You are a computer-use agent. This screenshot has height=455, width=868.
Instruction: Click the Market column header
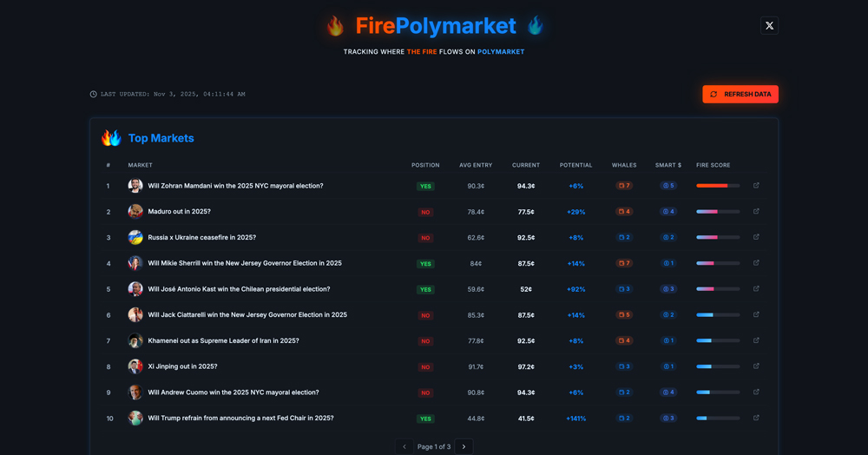pyautogui.click(x=140, y=165)
